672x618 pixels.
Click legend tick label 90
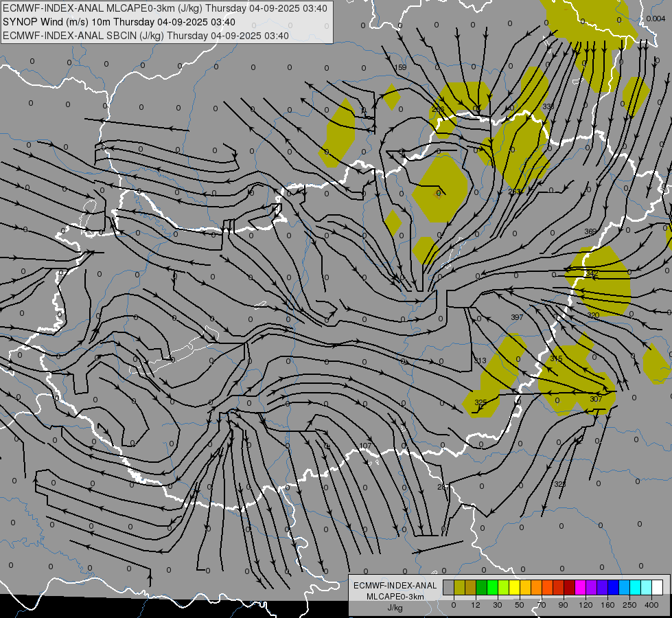pos(563,605)
